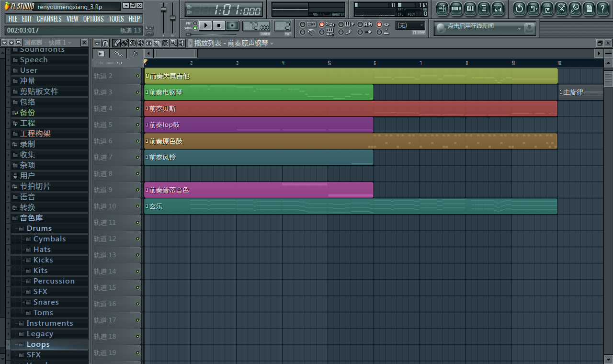The image size is (613, 364).
Task: Select the delete tool in playlist
Action: [133, 43]
